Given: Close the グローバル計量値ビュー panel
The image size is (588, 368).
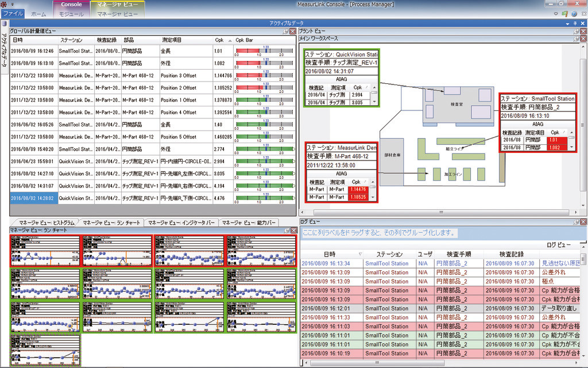Looking at the screenshot, I should tap(292, 32).
